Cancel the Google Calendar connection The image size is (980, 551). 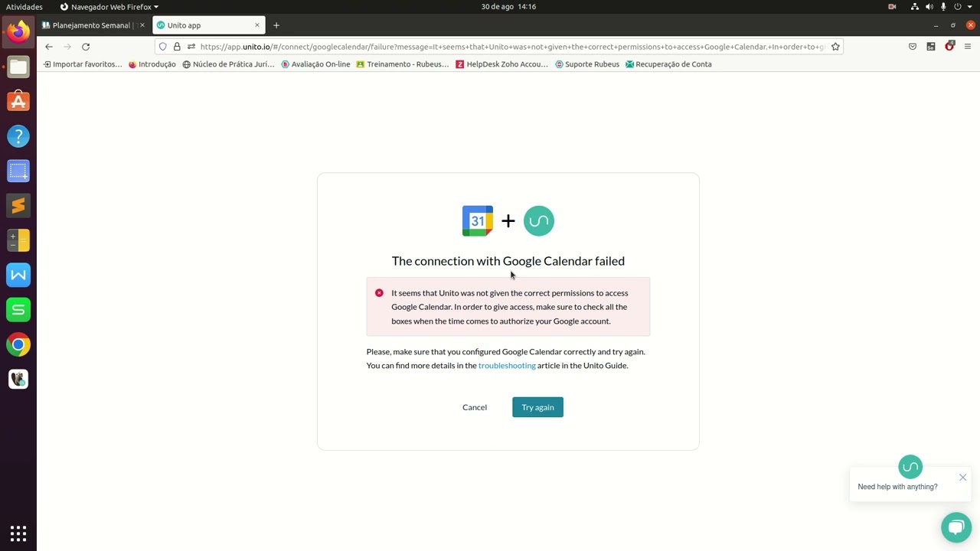click(475, 407)
